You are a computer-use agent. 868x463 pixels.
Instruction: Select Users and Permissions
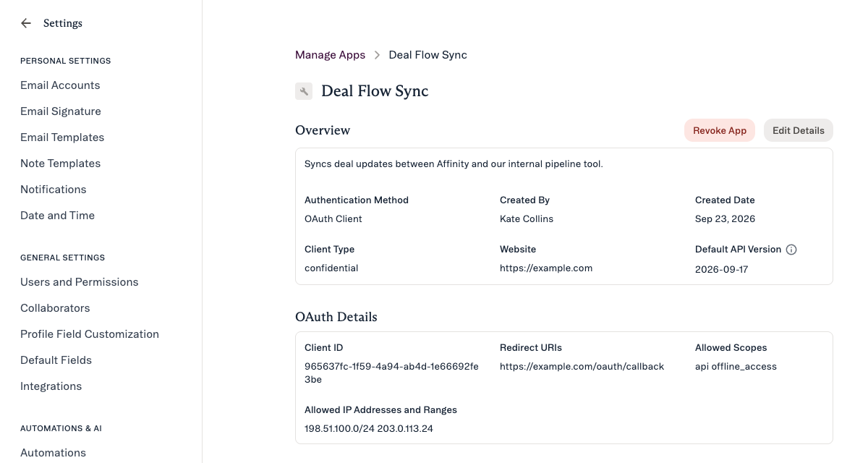[80, 282]
